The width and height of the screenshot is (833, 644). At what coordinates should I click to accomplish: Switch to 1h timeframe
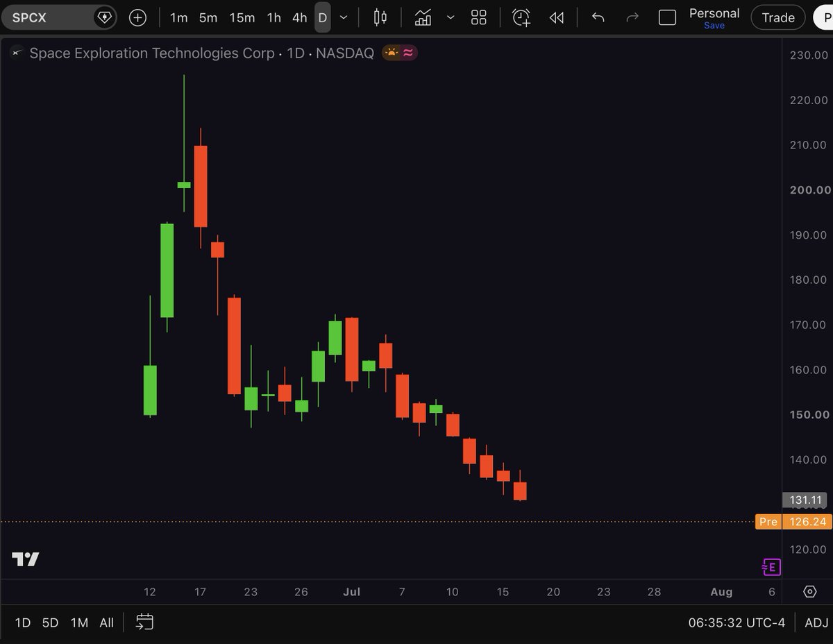274,17
